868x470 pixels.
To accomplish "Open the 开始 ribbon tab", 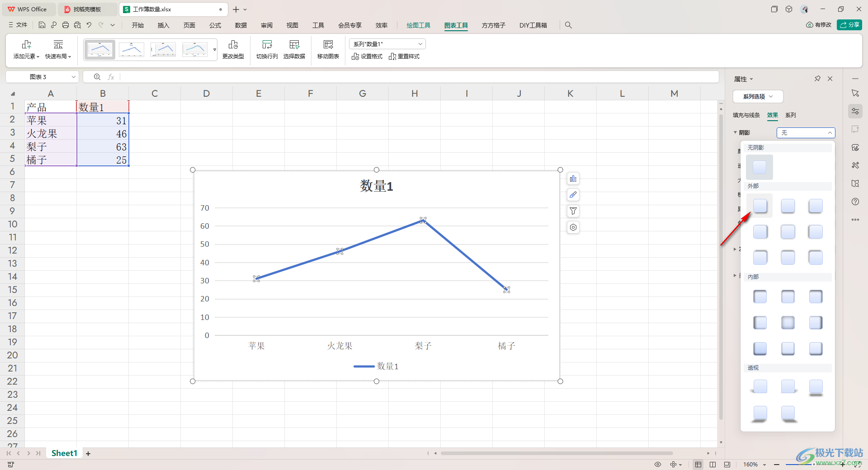I will (138, 25).
